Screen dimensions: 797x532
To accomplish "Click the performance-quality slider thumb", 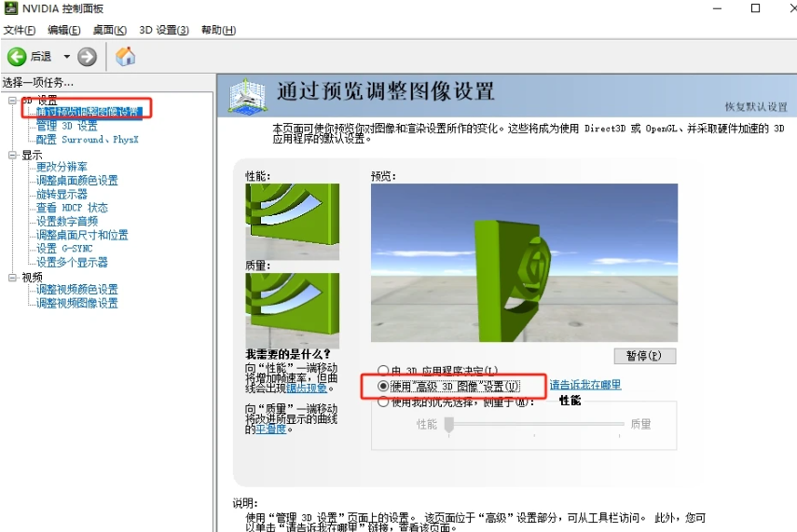I will pyautogui.click(x=448, y=425).
